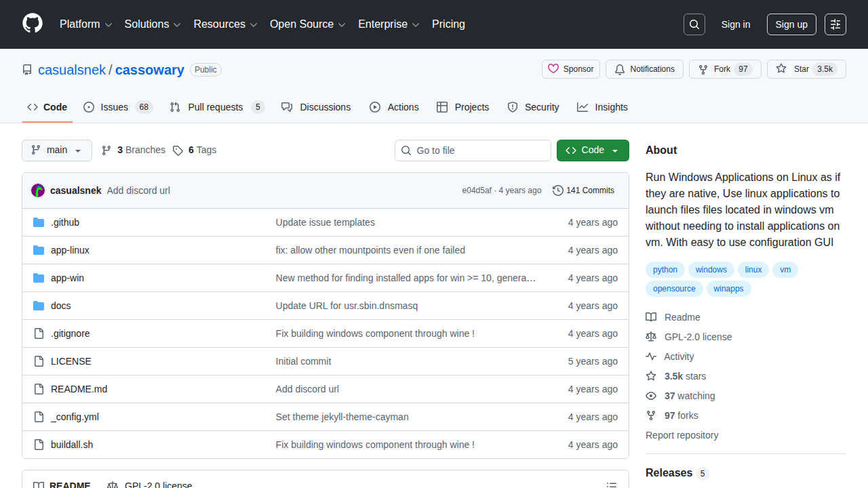Open the .github folder icon
868x488 pixels.
(x=39, y=222)
